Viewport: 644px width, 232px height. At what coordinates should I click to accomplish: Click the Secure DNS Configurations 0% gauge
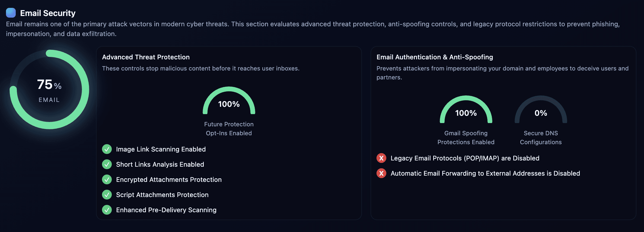click(541, 111)
